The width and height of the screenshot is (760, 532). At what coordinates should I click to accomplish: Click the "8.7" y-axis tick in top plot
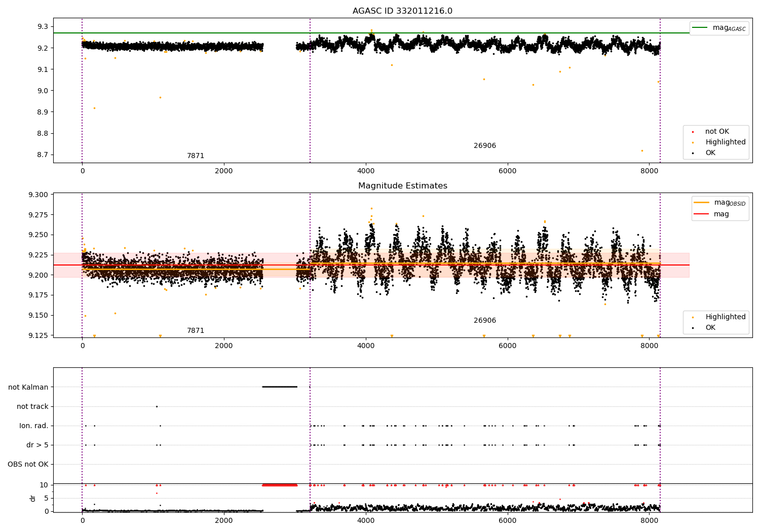pyautogui.click(x=43, y=155)
